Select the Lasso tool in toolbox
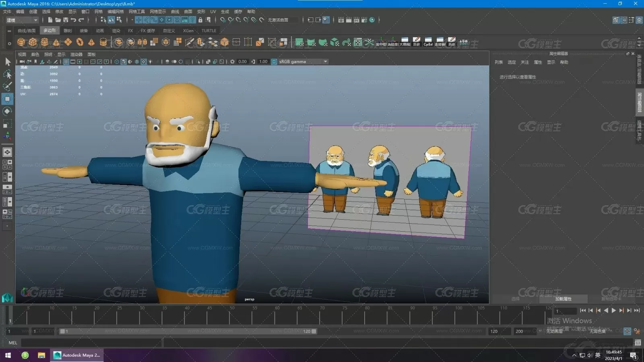This screenshot has height=362, width=644. (7, 74)
